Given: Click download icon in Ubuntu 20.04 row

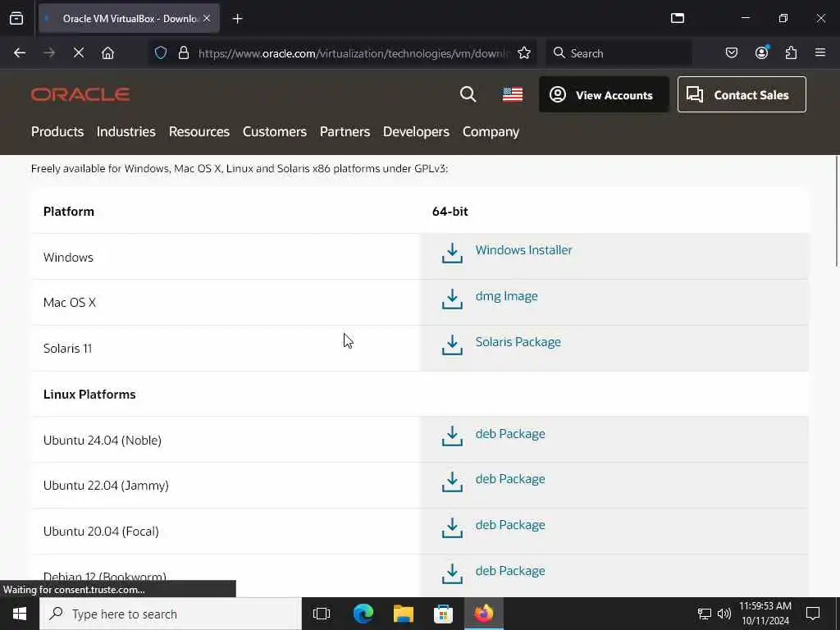Looking at the screenshot, I should click(452, 528).
